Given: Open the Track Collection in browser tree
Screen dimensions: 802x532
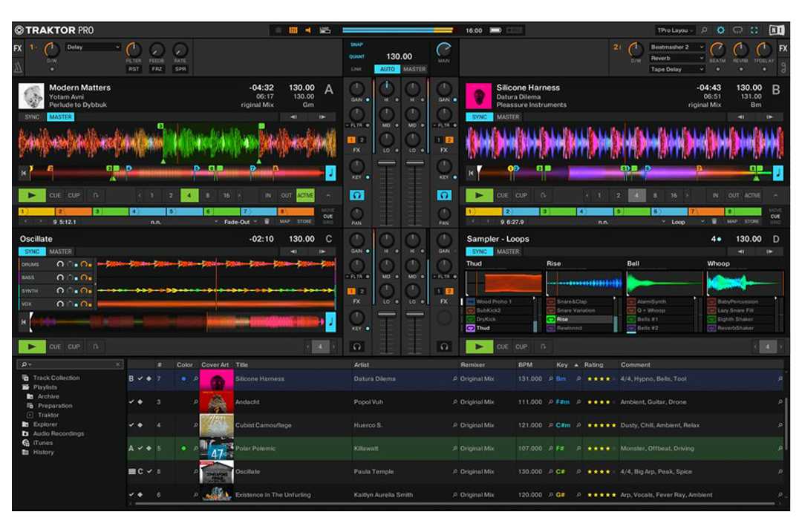Looking at the screenshot, I should [x=56, y=378].
